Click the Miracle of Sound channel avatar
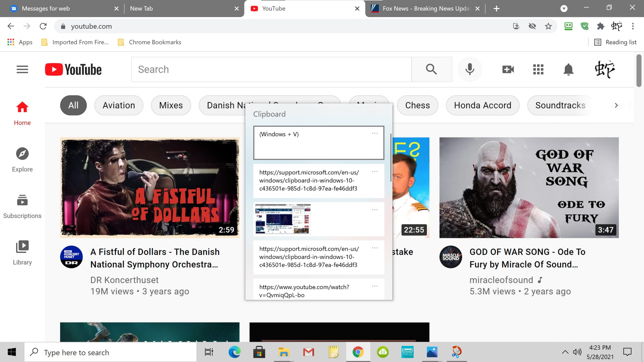Screen dimensions: 644x362 [x=451, y=257]
